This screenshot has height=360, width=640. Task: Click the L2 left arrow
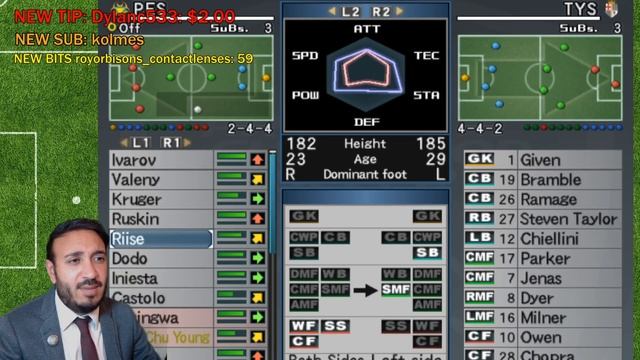[x=332, y=11]
